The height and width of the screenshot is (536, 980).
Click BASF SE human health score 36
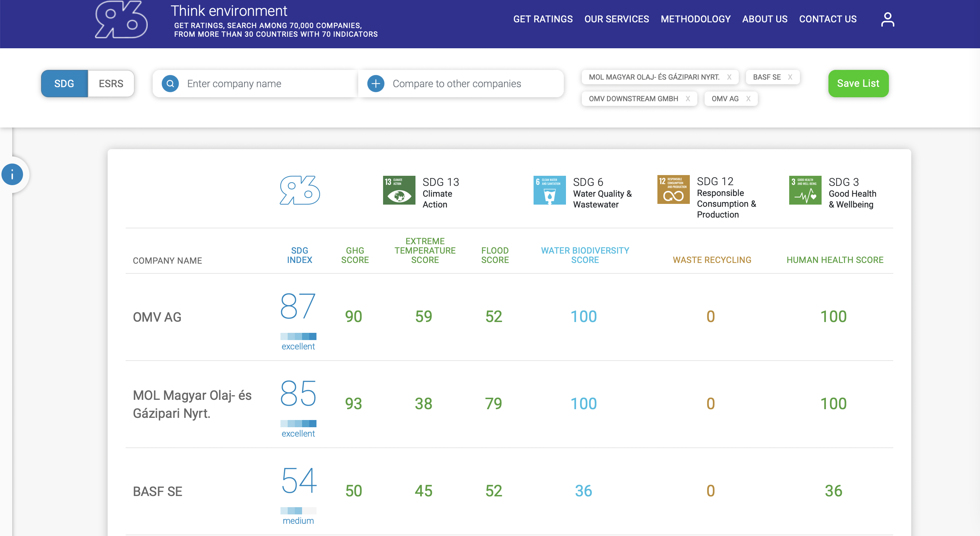pyautogui.click(x=833, y=491)
